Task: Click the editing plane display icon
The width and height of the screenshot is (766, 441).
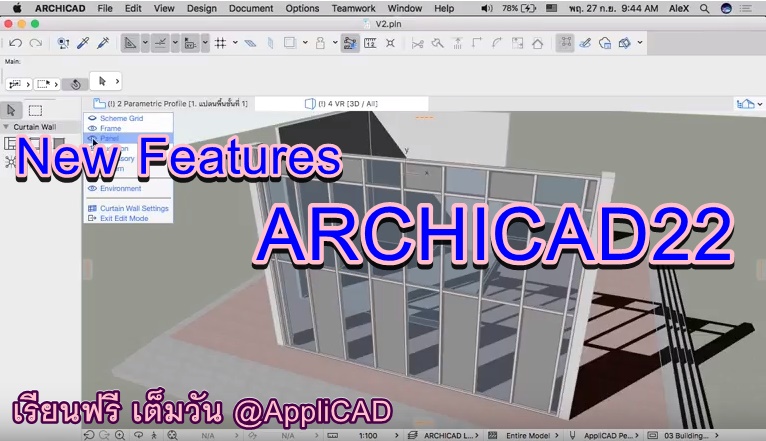Action: click(x=250, y=43)
